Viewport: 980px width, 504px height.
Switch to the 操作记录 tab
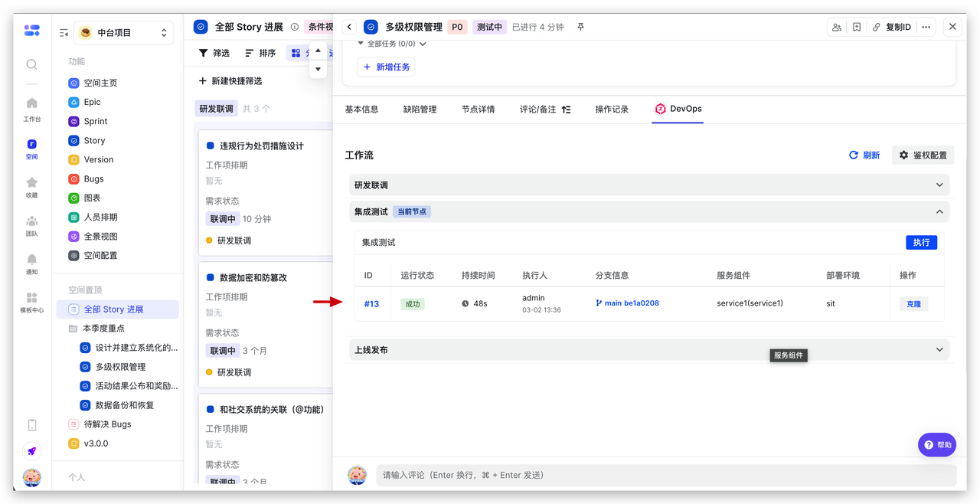click(612, 110)
